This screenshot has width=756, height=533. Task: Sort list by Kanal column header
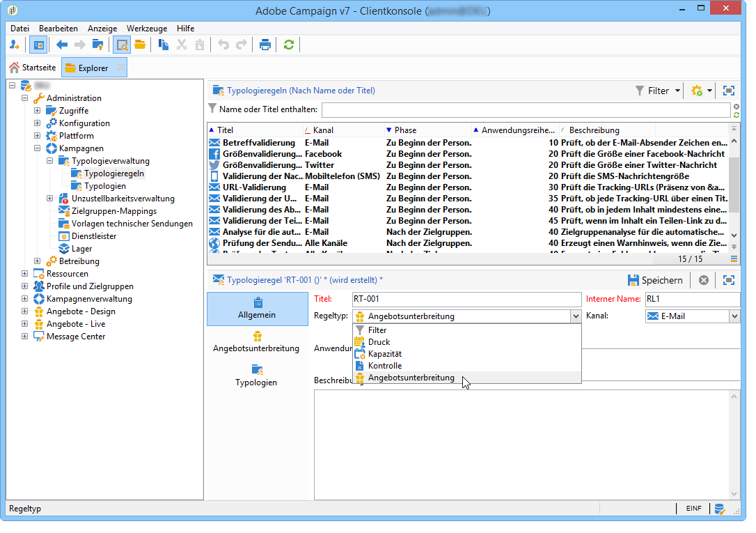[343, 130]
